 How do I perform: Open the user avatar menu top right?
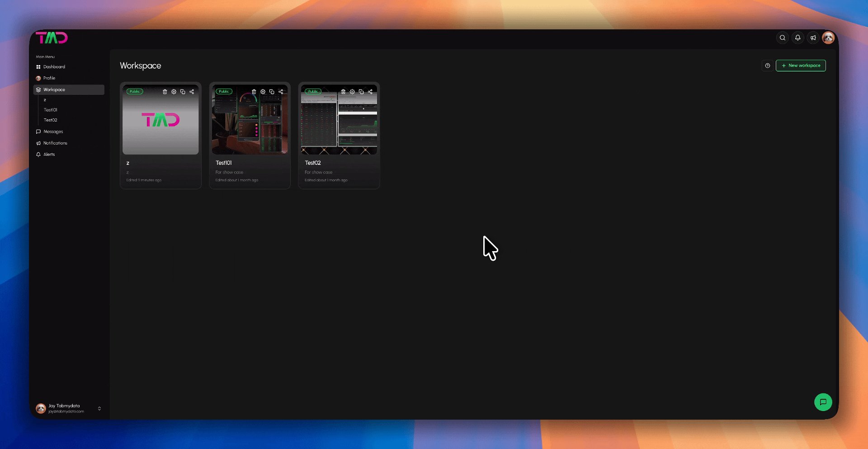pos(828,38)
